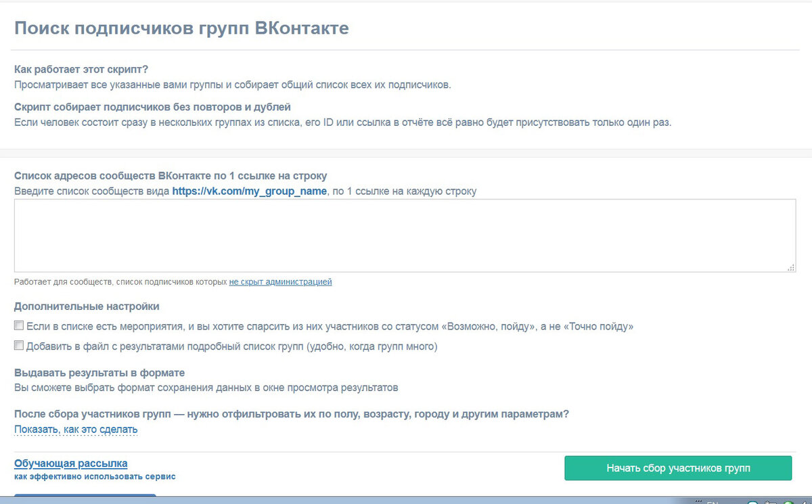
Task: Enable the «Возможно, пойду» events participants checkbox
Action: click(x=19, y=325)
